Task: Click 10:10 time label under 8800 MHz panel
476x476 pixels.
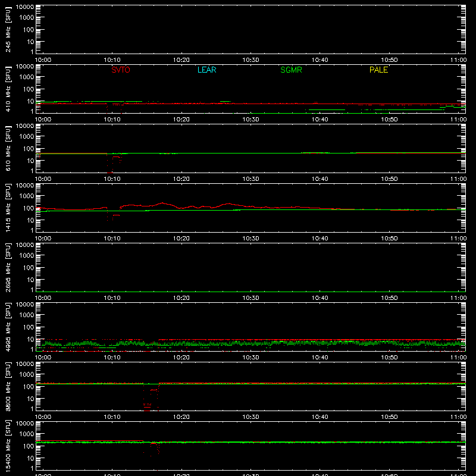Action: (112, 417)
